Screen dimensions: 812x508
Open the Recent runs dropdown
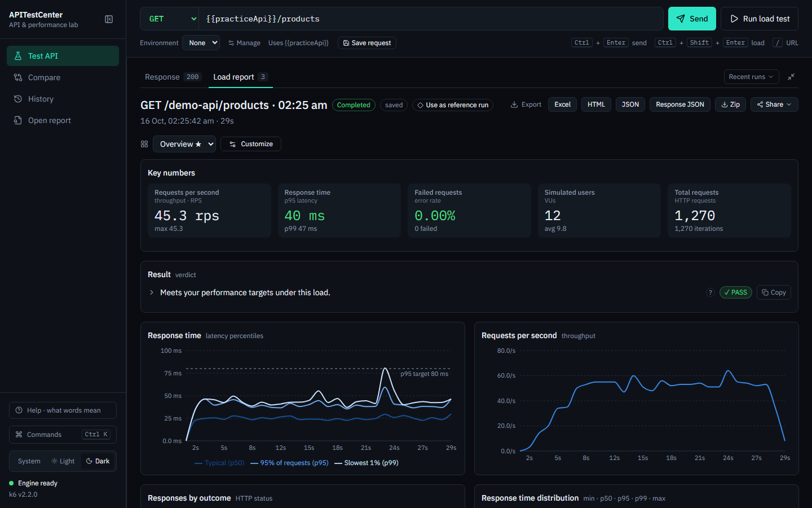coord(751,77)
